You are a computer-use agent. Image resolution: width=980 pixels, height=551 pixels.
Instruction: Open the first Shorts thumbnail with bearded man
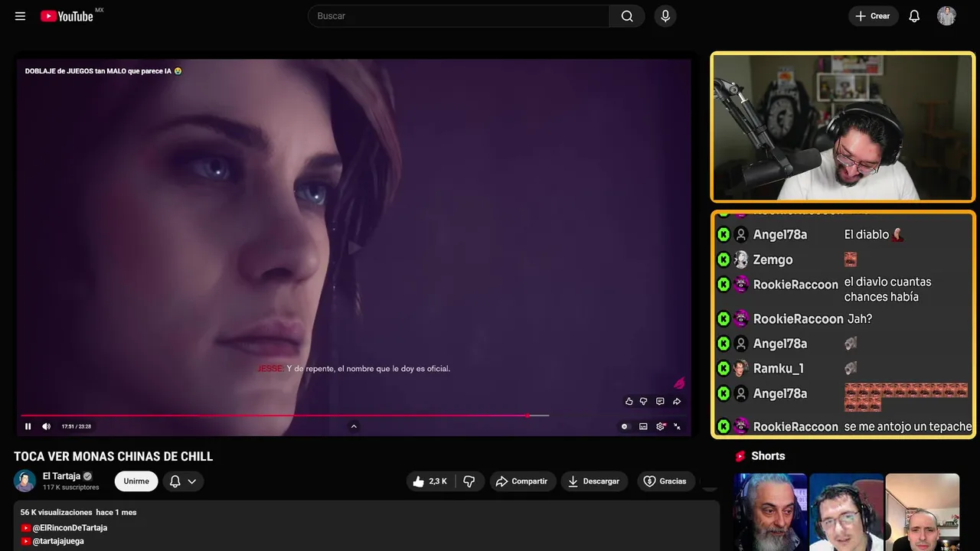coord(770,512)
